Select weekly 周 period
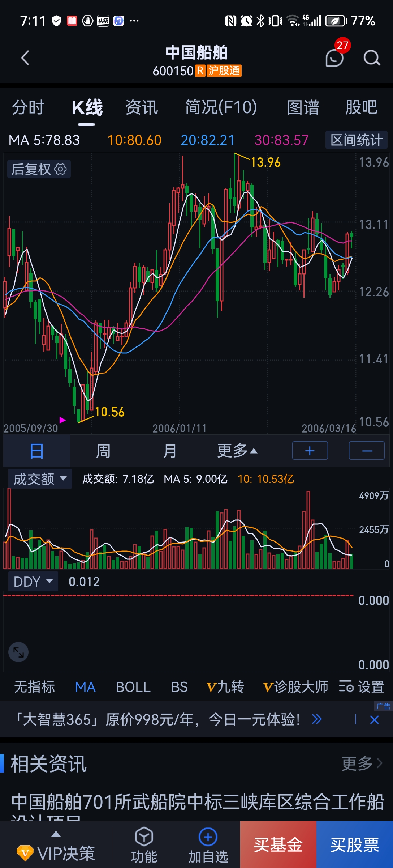Screen dimensions: 393x868 coord(103,451)
